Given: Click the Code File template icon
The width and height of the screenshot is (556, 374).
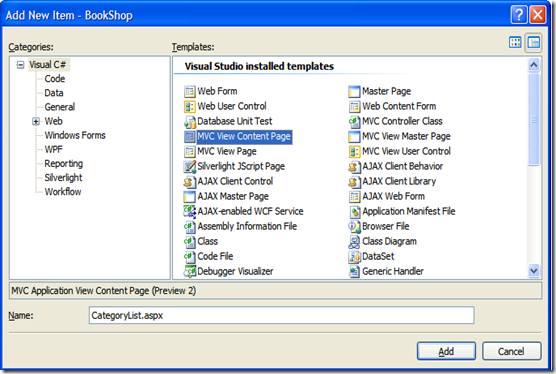Looking at the screenshot, I should [189, 257].
